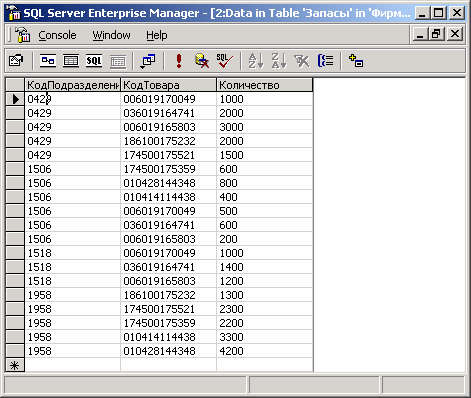471x398 pixels.
Task: Click the Add Table icon
Action: [x=356, y=61]
